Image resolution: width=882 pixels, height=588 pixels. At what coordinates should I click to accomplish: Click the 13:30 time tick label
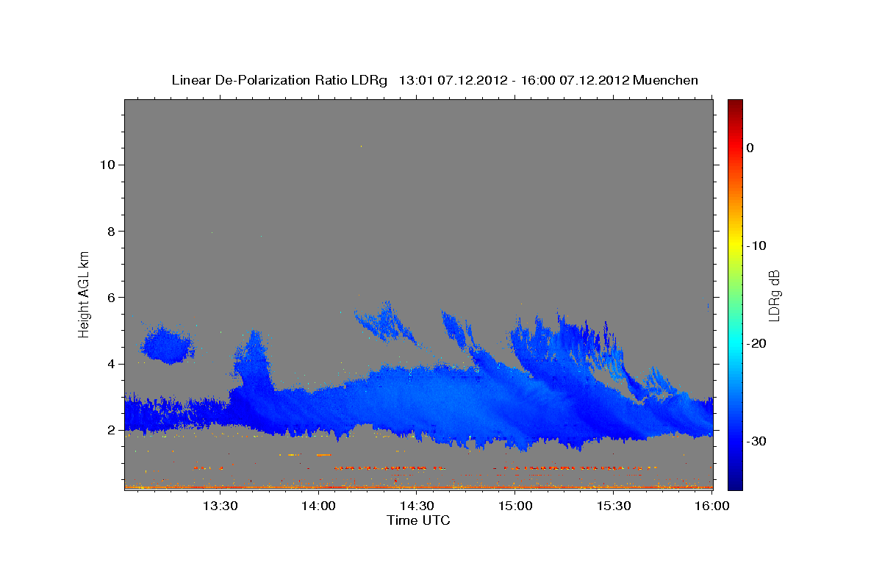pyautogui.click(x=220, y=506)
